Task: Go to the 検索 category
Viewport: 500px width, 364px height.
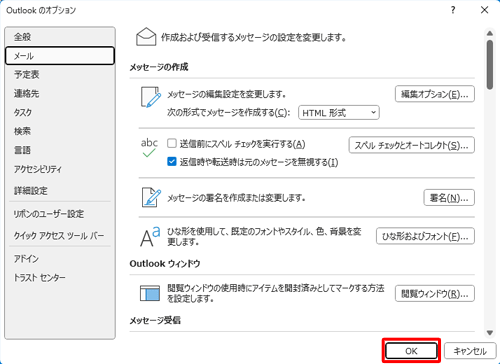Action: (60, 131)
